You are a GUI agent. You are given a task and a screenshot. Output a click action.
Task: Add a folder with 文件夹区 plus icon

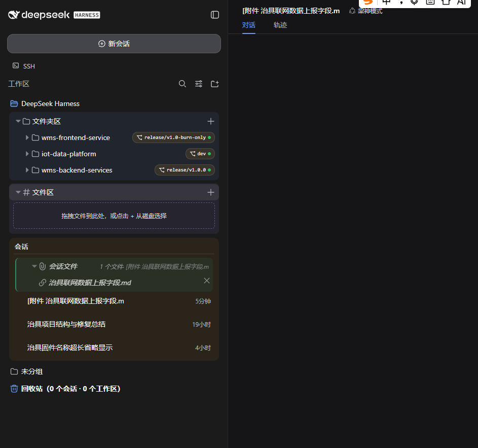coord(211,121)
